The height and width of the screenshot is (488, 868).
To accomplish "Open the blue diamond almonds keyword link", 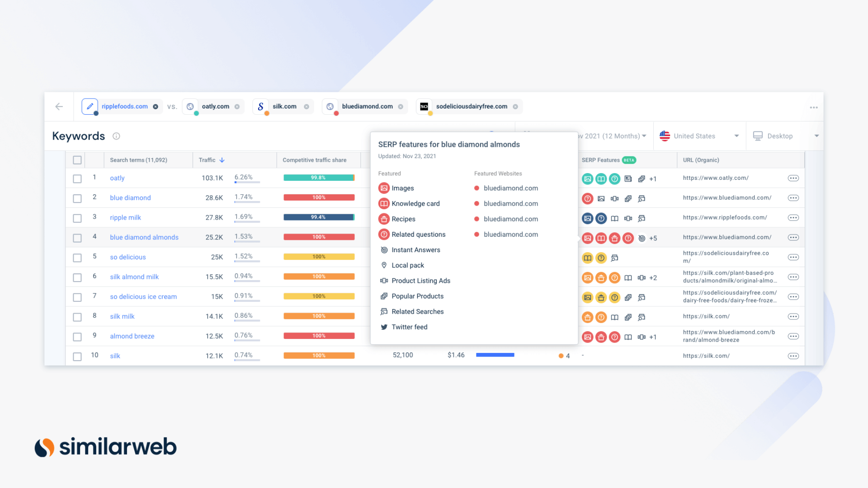I will [144, 237].
